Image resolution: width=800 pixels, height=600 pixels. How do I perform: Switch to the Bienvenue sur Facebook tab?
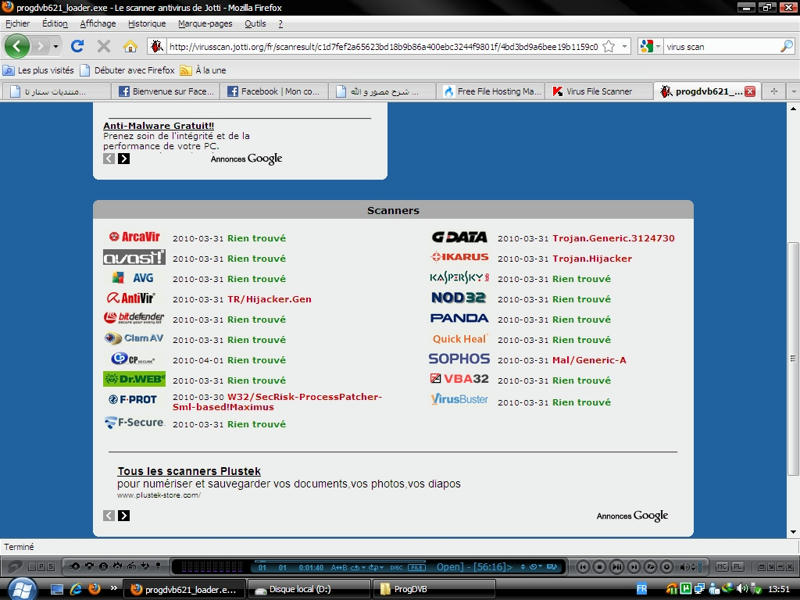pyautogui.click(x=166, y=91)
